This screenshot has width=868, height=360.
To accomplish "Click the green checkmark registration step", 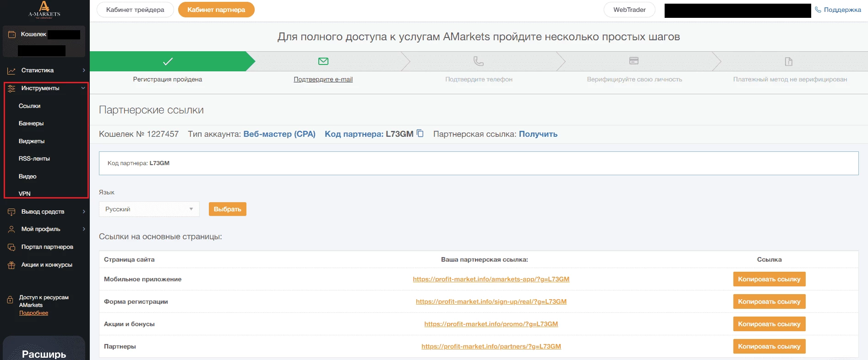I will pos(168,61).
